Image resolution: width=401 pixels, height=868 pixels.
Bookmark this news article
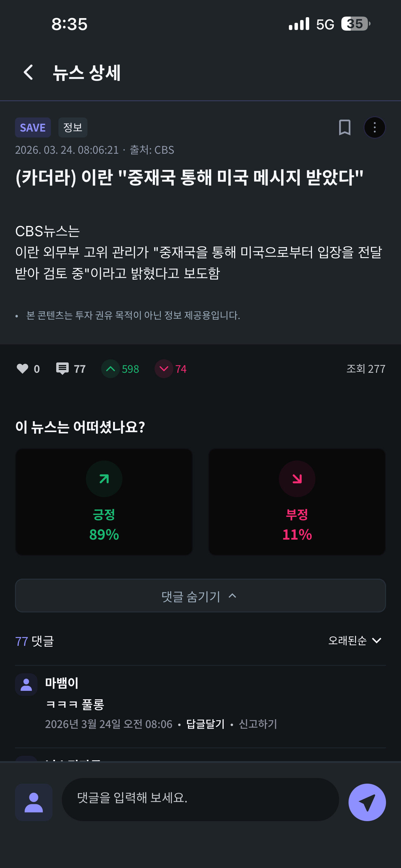344,127
